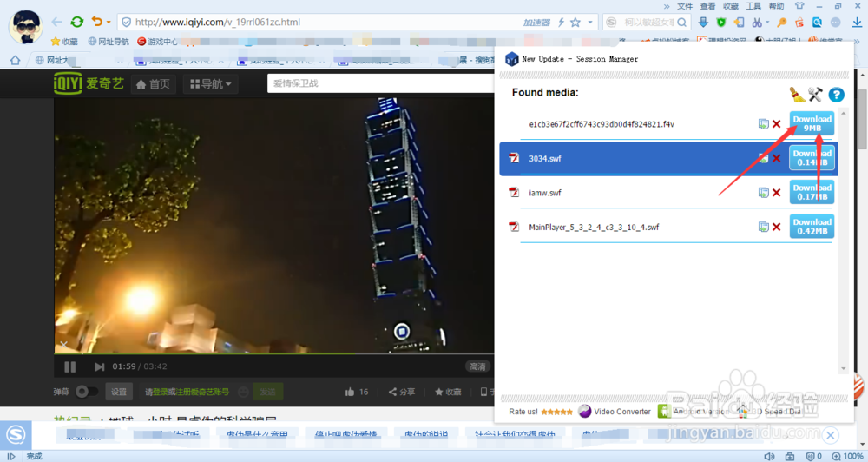Viewport: 868px width, 462px height.
Task: Open 网址导航 bookmark
Action: (108, 42)
